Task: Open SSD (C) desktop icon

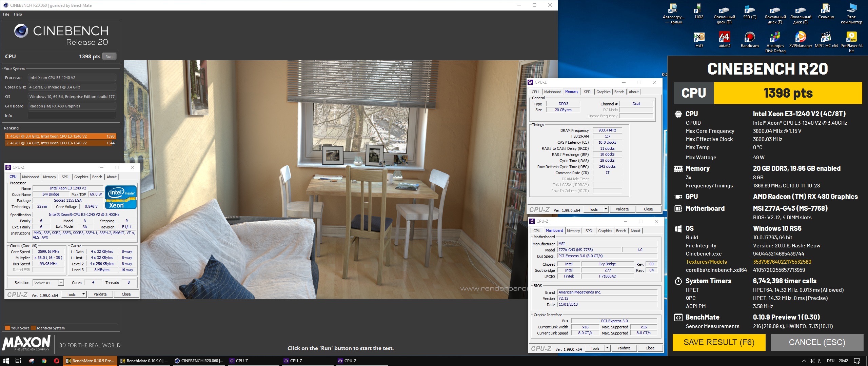Action: point(750,11)
